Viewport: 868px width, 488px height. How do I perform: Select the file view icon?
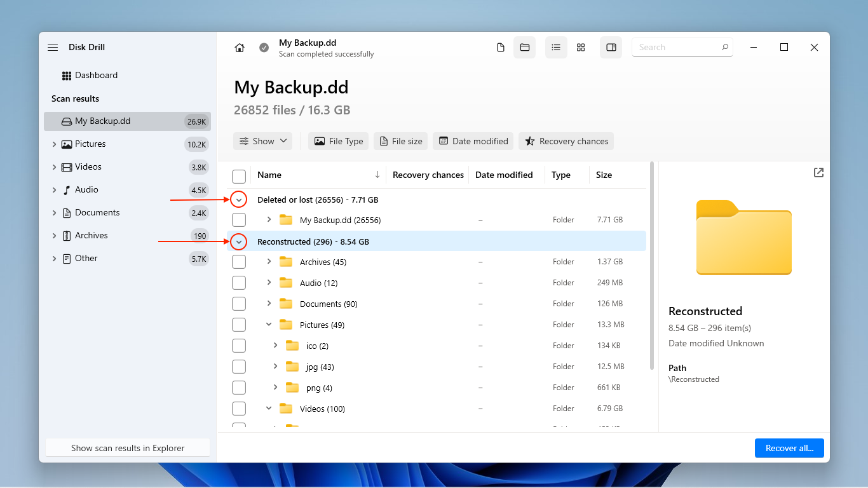(x=500, y=47)
